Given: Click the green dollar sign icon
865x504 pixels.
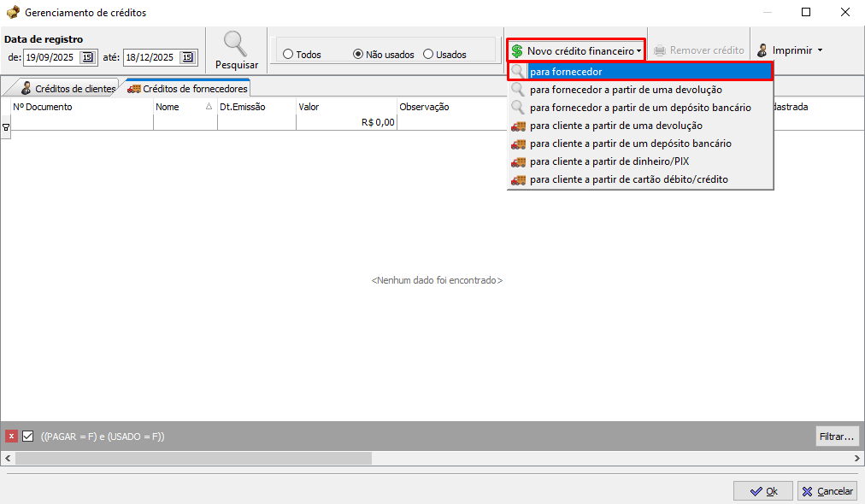Looking at the screenshot, I should click(517, 51).
